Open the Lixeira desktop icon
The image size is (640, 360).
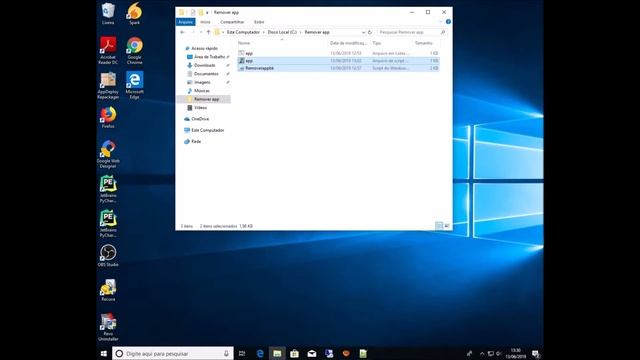108,13
